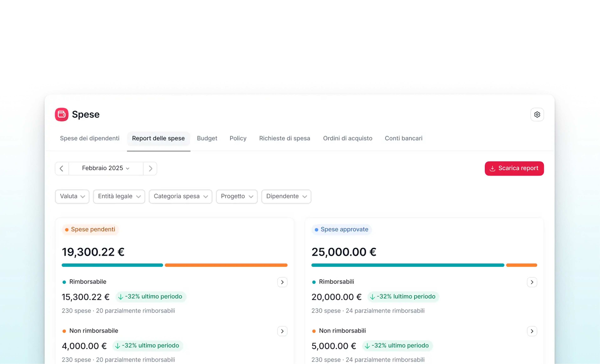The height and width of the screenshot is (364, 600).
Task: Open the Entità legale filter dropdown
Action: click(119, 196)
